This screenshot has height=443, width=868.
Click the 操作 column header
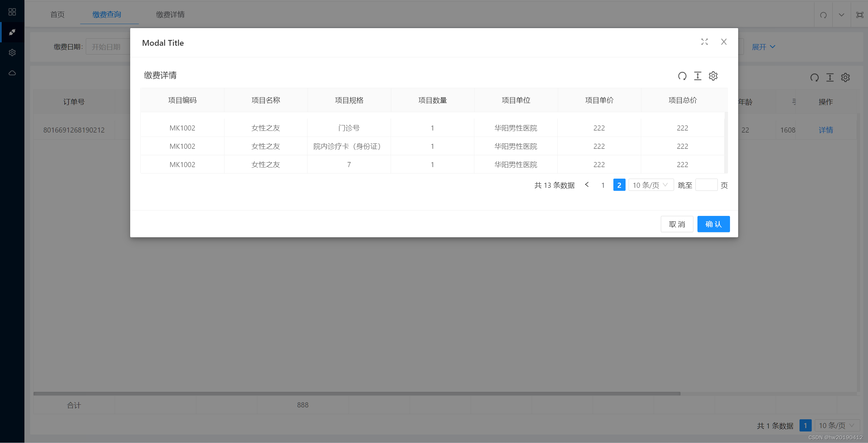coord(826,102)
